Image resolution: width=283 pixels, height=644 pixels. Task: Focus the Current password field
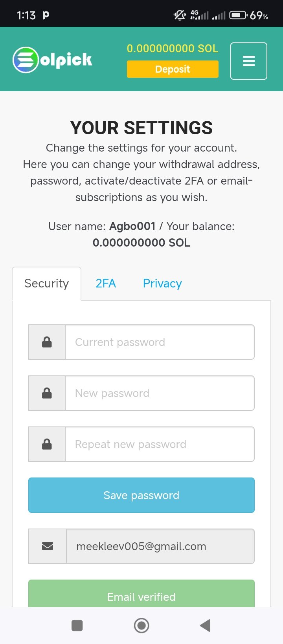click(x=160, y=342)
